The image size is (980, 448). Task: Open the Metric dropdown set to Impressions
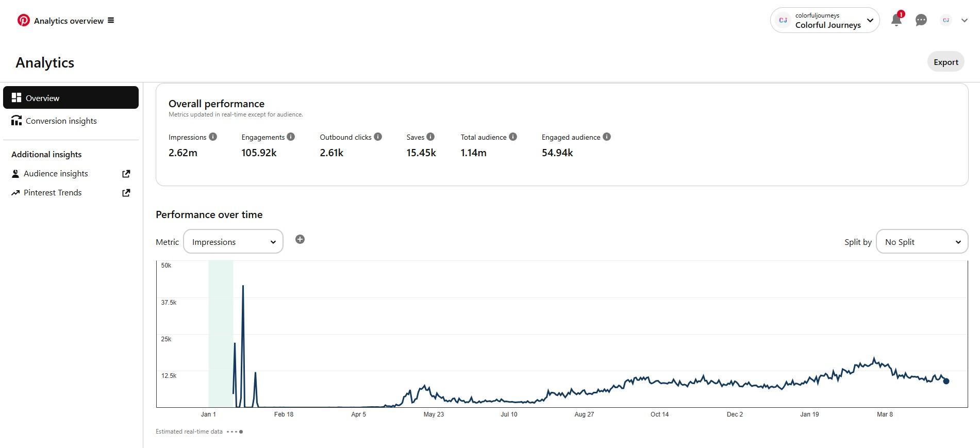pos(233,241)
